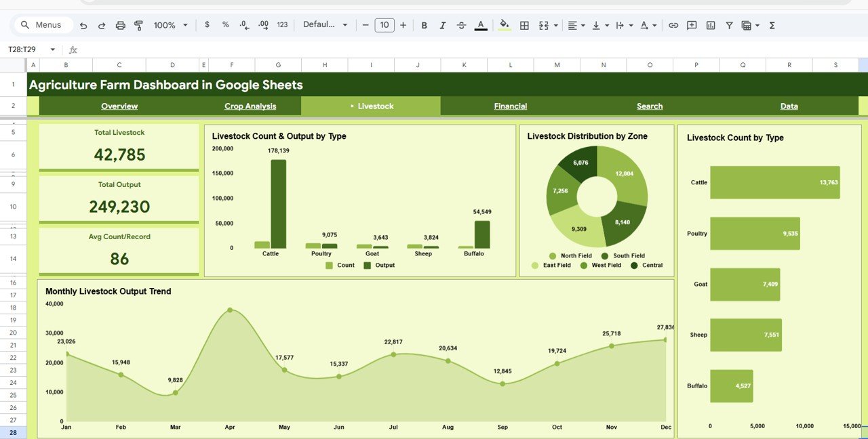Open the font size dropdown showing 10
This screenshot has width=868, height=439.
(x=384, y=25)
